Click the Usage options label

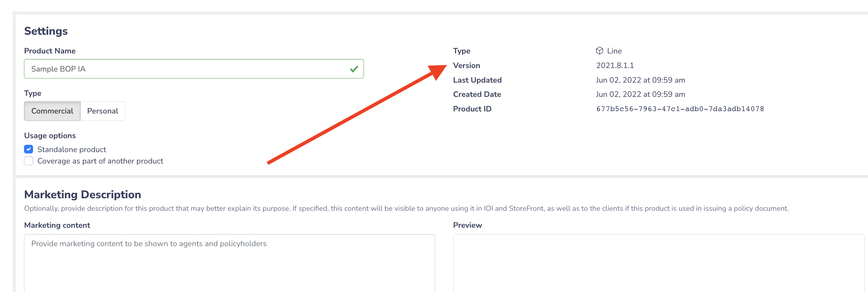coord(50,136)
